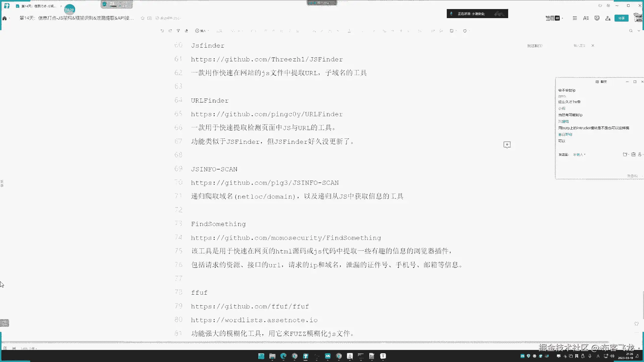Open the text style settings icon
This screenshot has width=644, height=362.
point(586,18)
